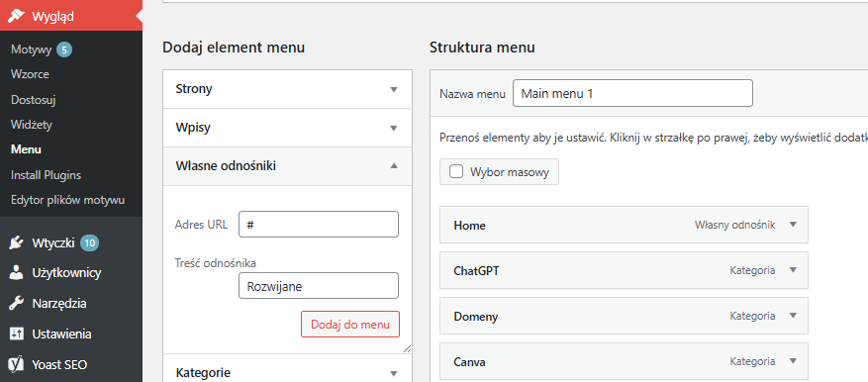Viewport: 868px width, 382px height.
Task: Click the Narzędzia wrench icon
Action: (16, 304)
